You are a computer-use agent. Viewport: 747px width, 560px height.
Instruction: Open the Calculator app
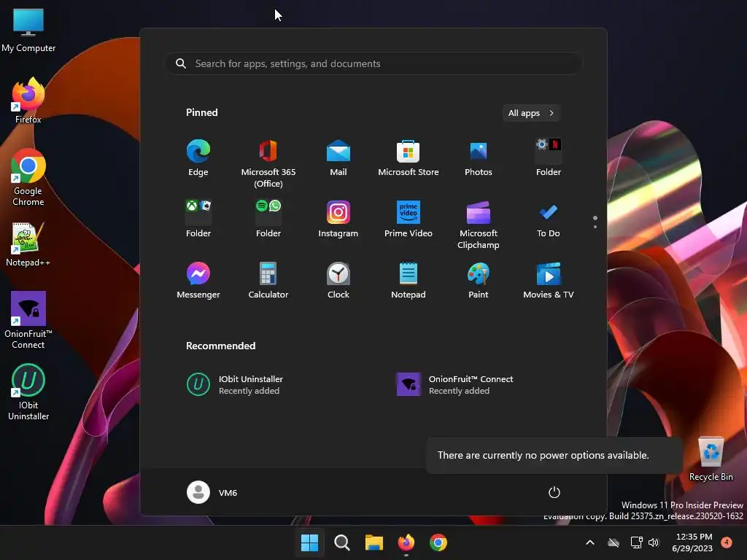268,281
